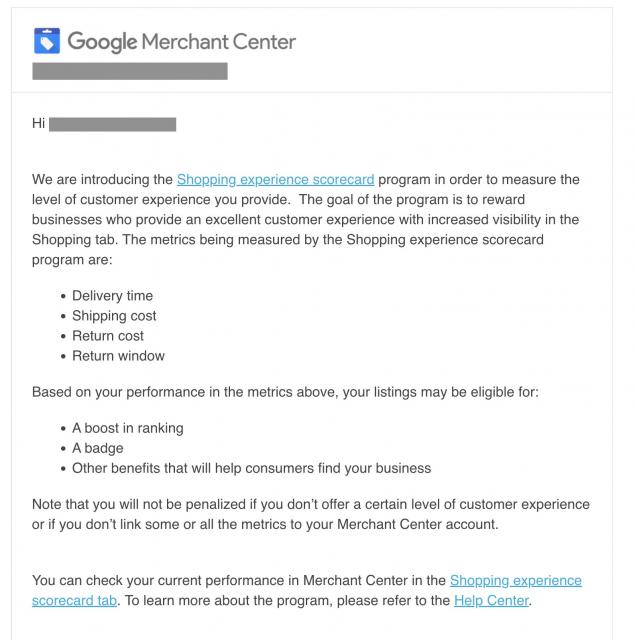Click the "Other benefits" bullet line
The image size is (635, 640).
pyautogui.click(x=251, y=468)
